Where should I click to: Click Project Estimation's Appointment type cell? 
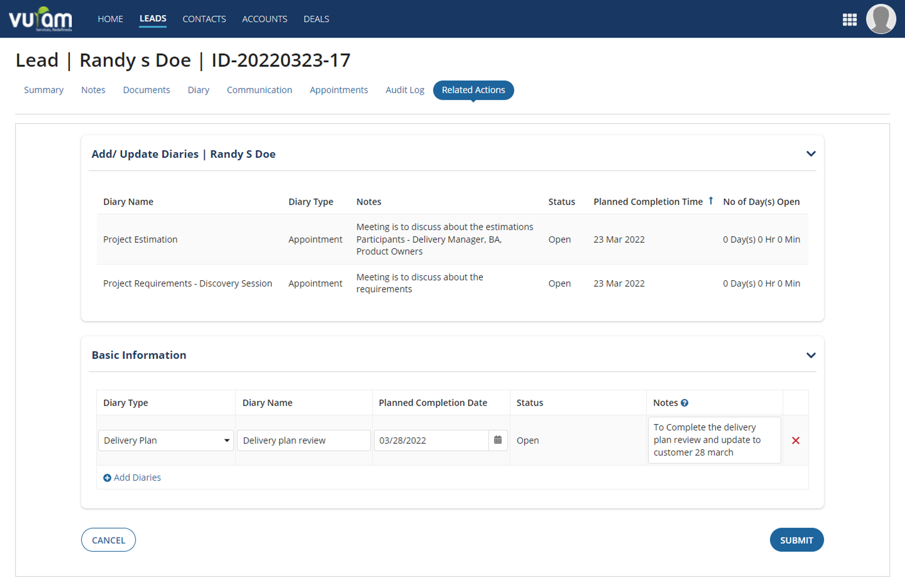click(315, 239)
